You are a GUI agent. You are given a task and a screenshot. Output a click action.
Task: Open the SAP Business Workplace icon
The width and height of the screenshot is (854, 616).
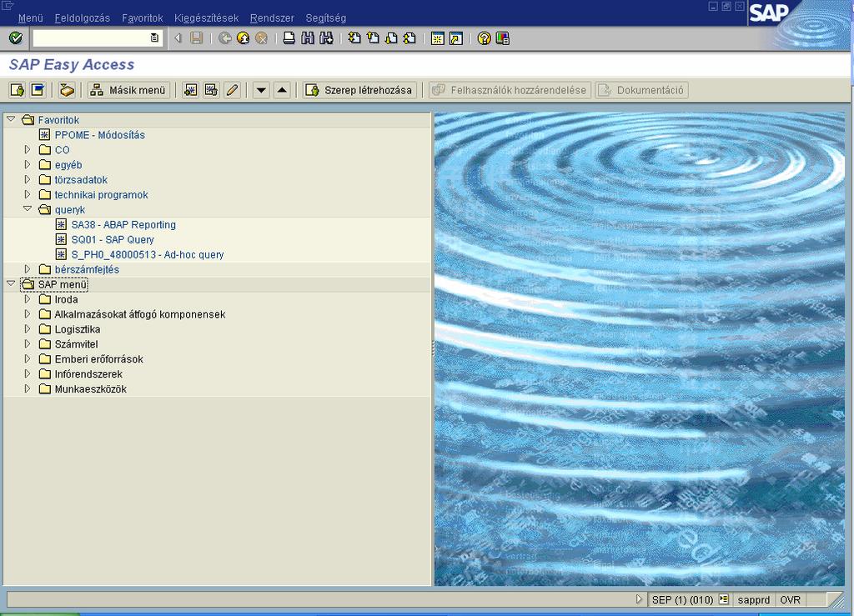(67, 90)
